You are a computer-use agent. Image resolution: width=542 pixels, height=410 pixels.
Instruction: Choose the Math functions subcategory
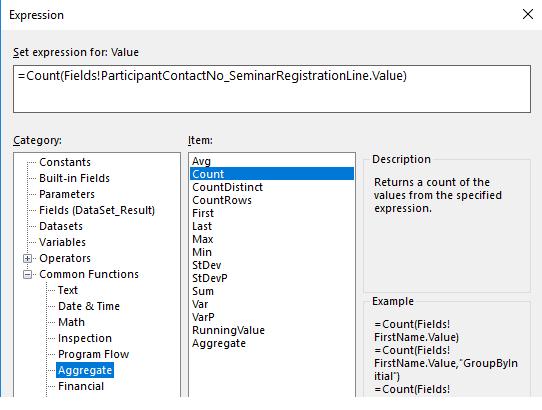[71, 322]
